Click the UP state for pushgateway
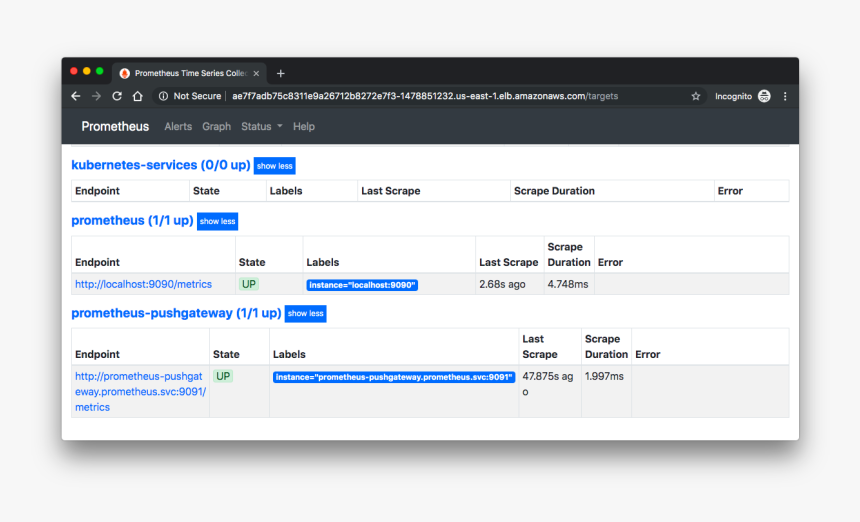Image resolution: width=860 pixels, height=522 pixels. pyautogui.click(x=223, y=376)
